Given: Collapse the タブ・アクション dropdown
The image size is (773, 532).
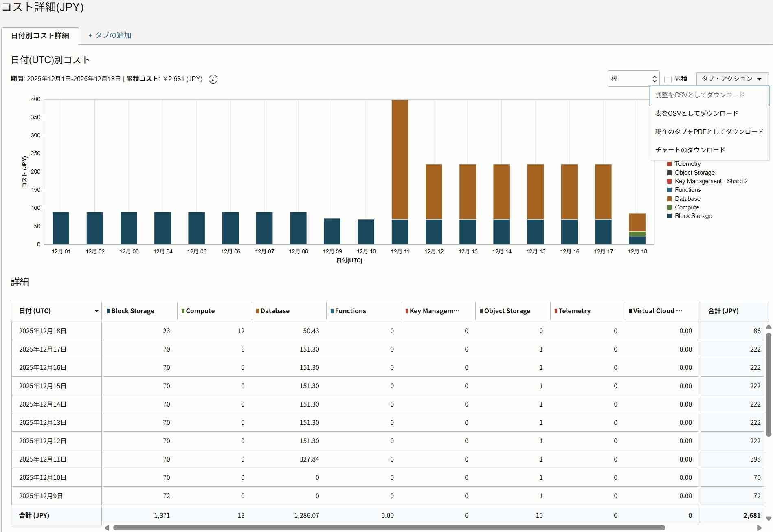Looking at the screenshot, I should pos(732,79).
